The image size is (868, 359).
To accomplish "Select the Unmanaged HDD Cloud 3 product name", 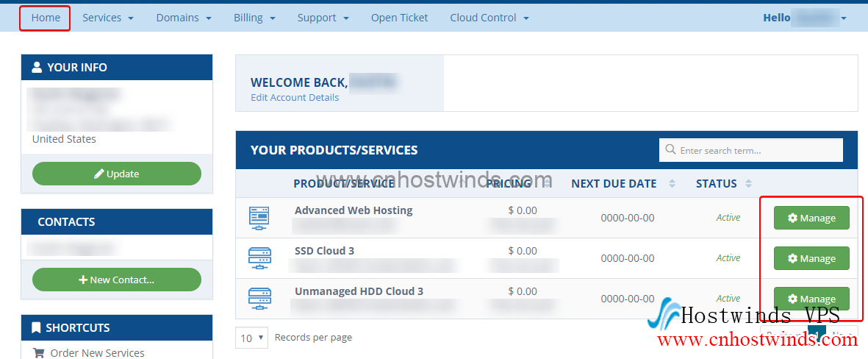I will coord(359,291).
